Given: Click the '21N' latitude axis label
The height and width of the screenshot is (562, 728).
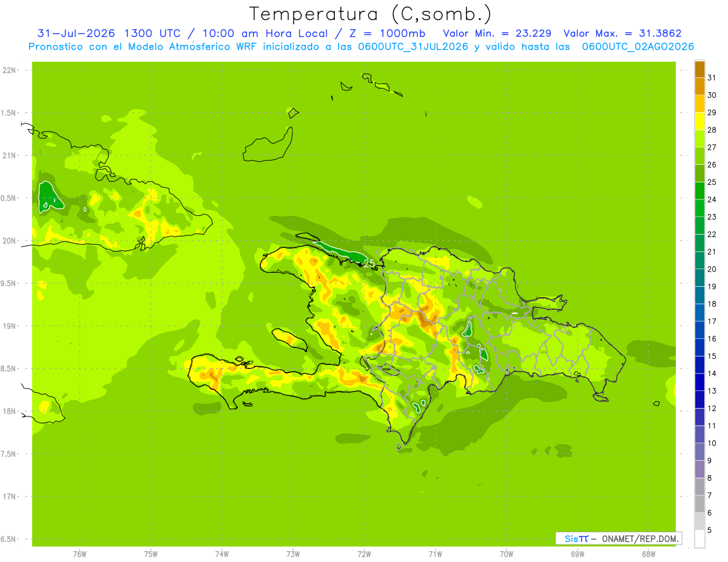Looking at the screenshot, I should click(x=10, y=155).
